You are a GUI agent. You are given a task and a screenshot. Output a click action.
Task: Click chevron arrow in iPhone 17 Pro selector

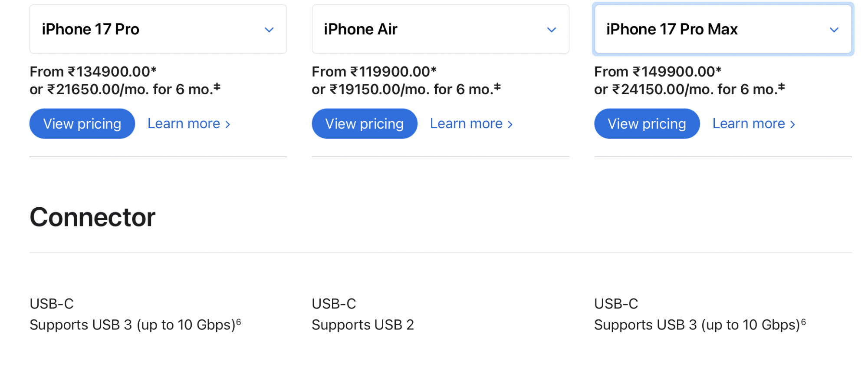(269, 30)
